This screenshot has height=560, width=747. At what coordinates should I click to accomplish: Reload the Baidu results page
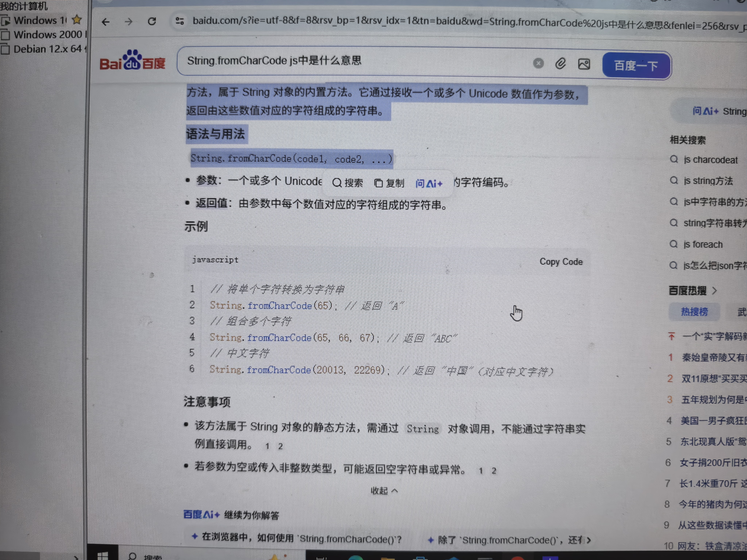click(152, 22)
